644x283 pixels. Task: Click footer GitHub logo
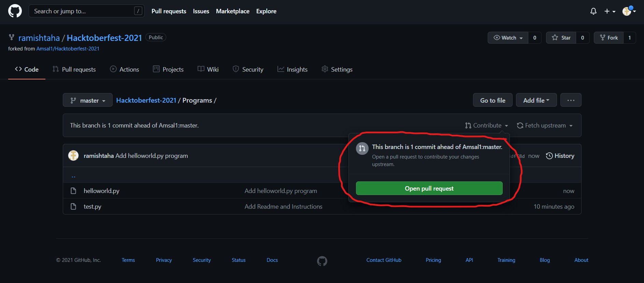click(x=322, y=261)
